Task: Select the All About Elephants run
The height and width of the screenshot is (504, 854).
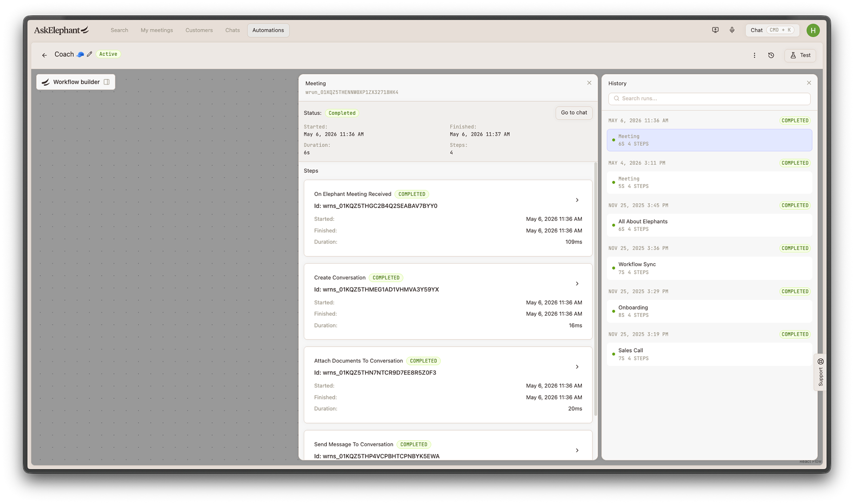Action: pos(709,225)
